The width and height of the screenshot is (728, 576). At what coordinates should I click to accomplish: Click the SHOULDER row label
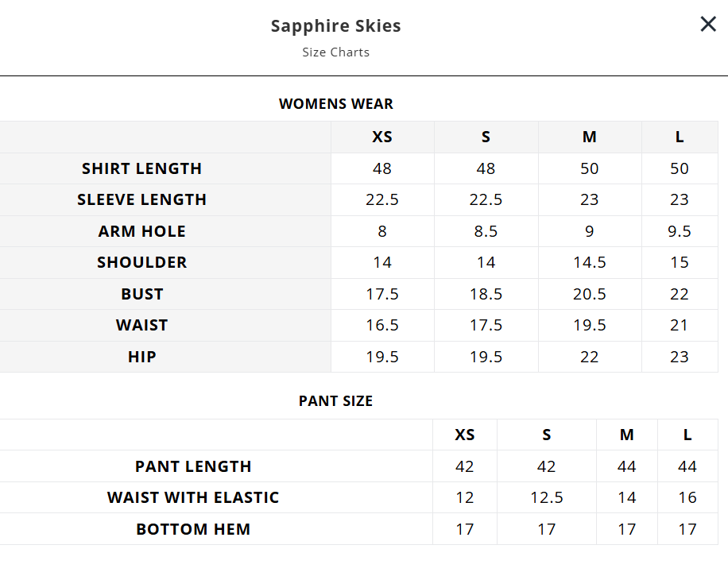(x=142, y=262)
